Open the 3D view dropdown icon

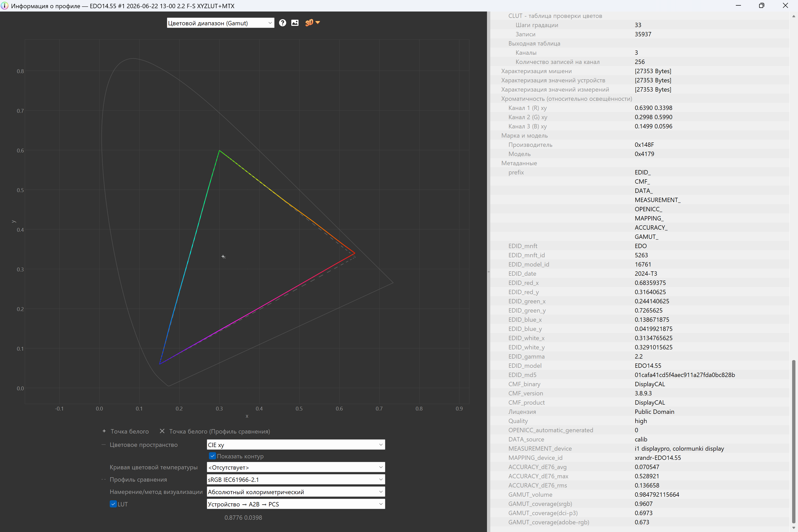[x=313, y=23]
